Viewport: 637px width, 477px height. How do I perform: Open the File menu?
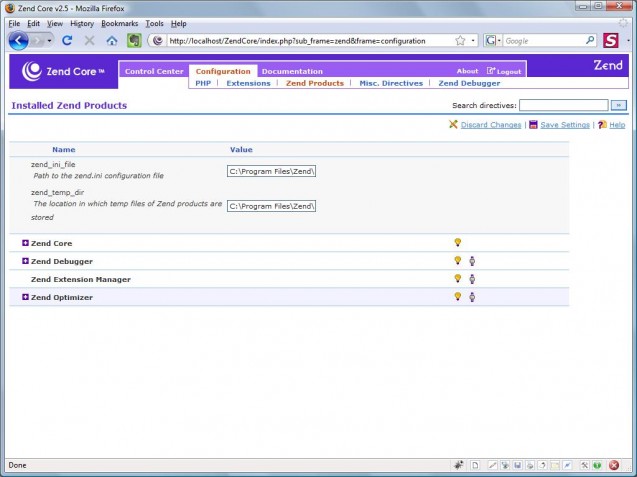14,24
